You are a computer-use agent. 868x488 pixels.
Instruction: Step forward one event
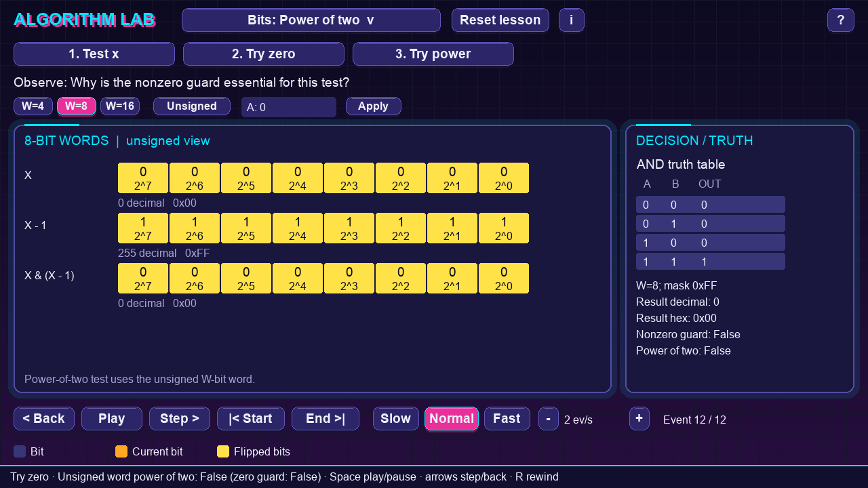coord(180,419)
